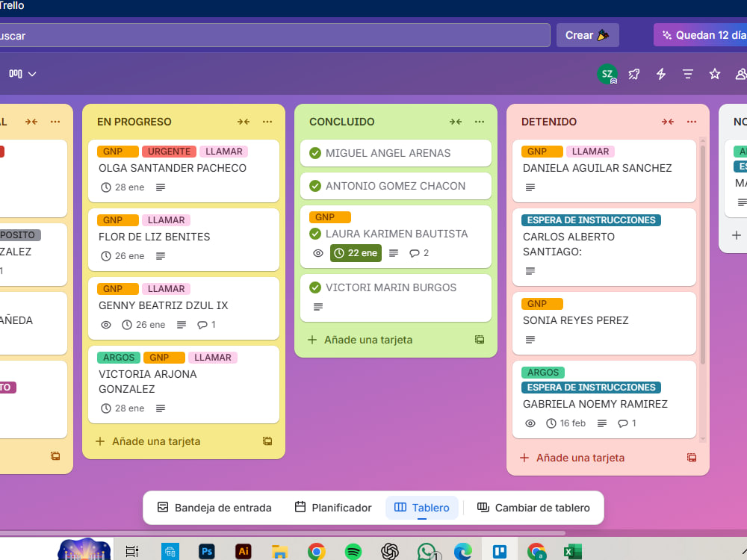Open the EN PROGRESO list menu dots
747x560 pixels.
click(267, 122)
